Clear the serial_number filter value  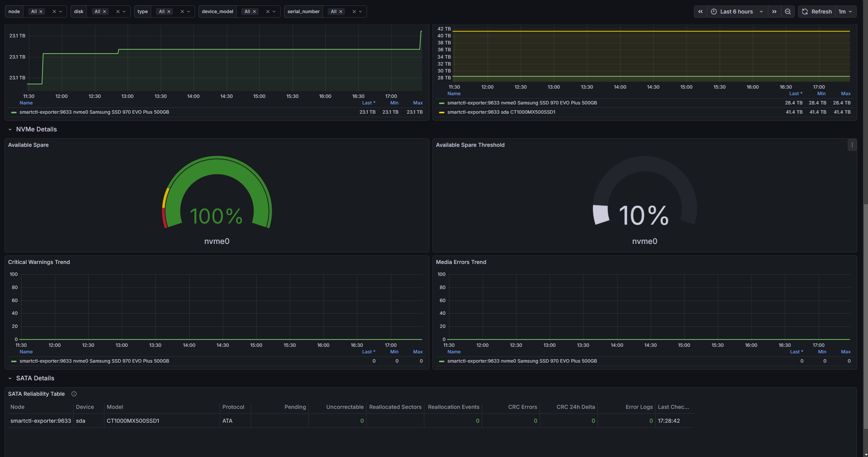click(x=354, y=12)
